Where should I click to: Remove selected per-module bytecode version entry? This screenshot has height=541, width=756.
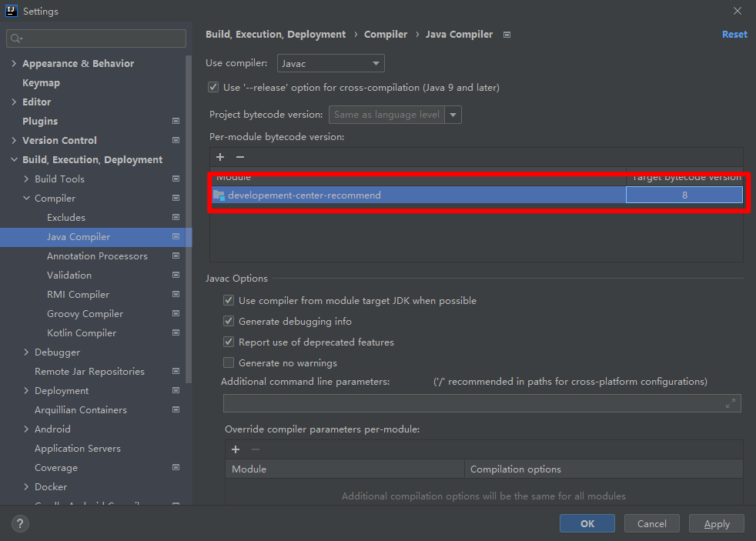click(240, 157)
